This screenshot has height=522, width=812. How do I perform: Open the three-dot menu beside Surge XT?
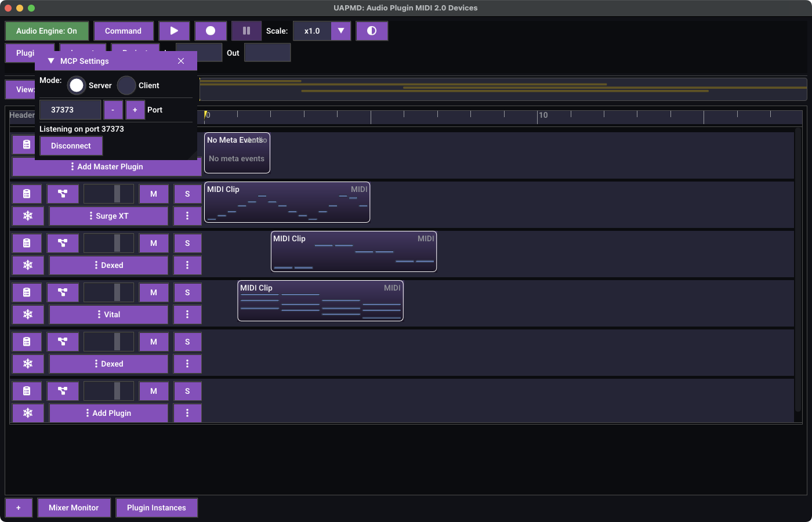click(187, 216)
